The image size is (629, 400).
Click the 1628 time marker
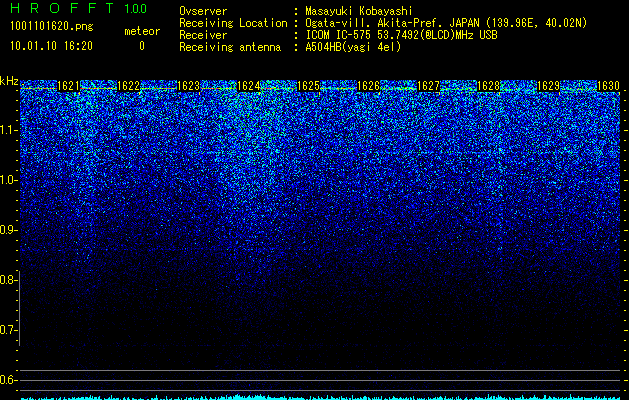488,86
